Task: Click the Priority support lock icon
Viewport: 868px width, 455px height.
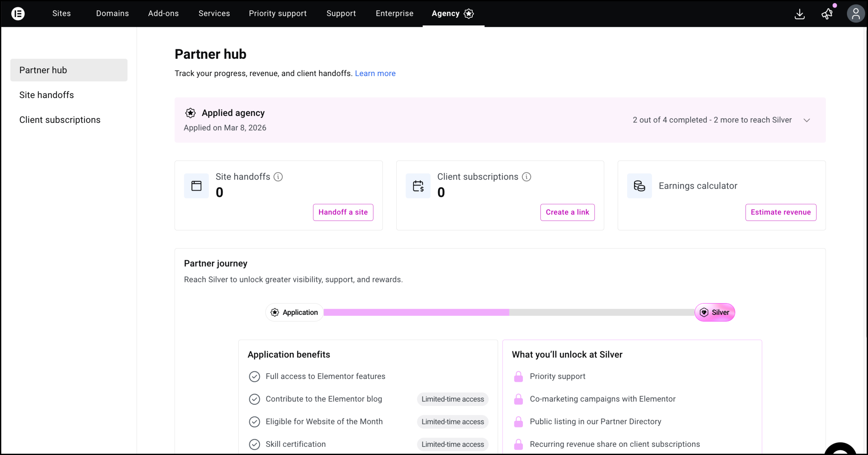Action: (518, 376)
